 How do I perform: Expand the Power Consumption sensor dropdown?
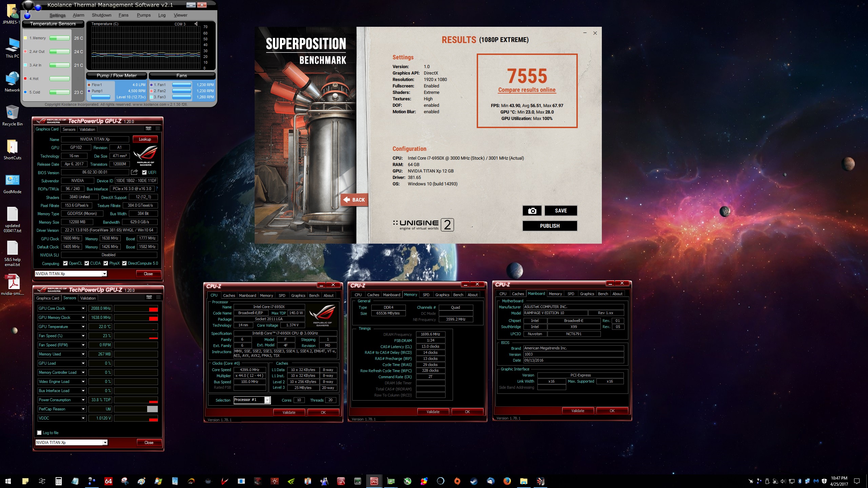coord(83,400)
